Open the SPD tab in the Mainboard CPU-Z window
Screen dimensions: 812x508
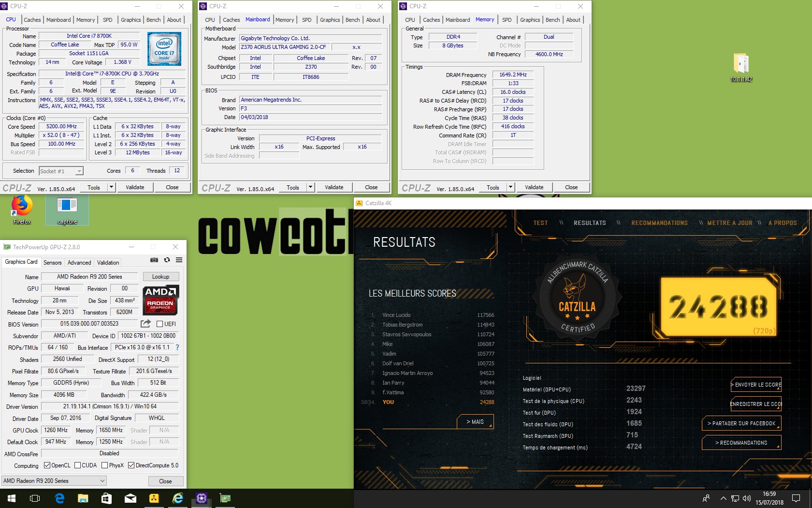[307, 20]
